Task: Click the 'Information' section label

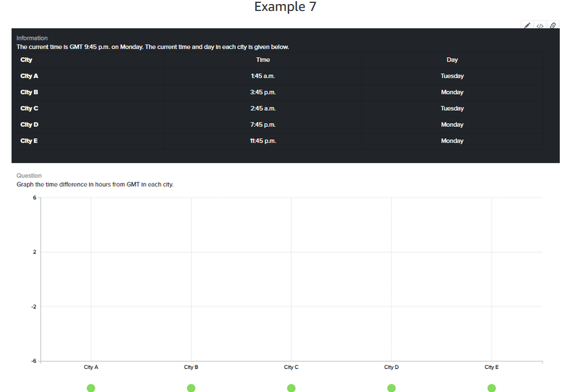Action: coord(32,38)
